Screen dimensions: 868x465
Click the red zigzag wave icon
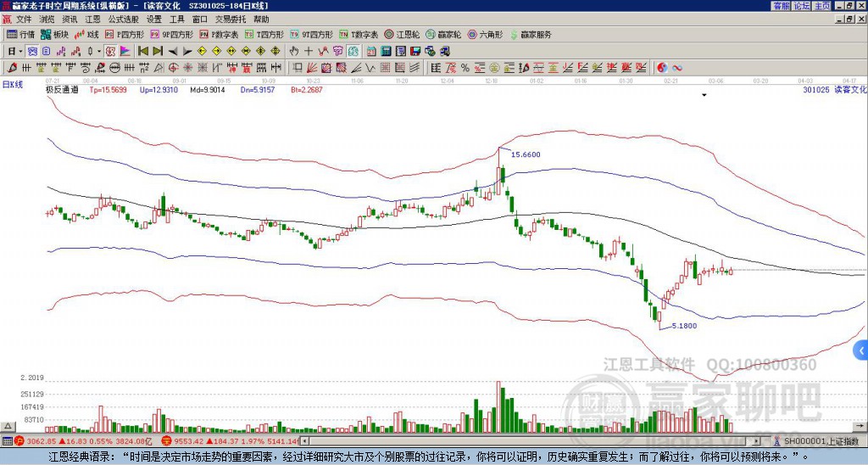323,52
